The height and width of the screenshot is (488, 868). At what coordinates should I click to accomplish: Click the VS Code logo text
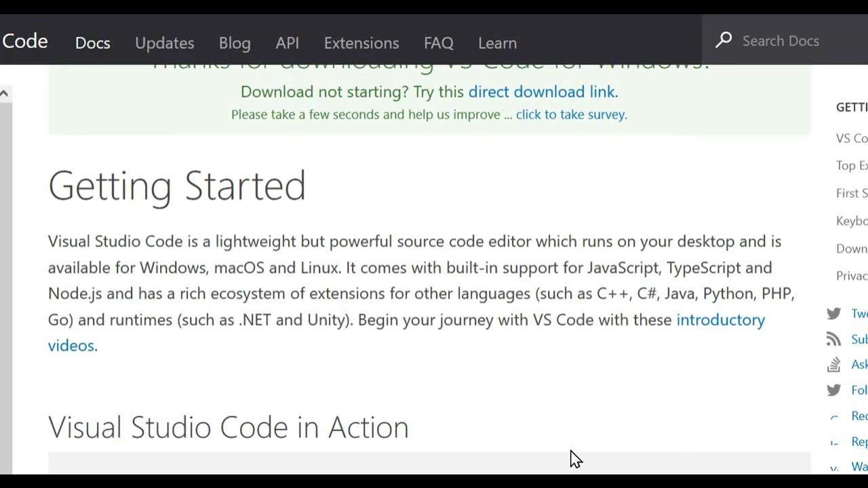[x=24, y=41]
